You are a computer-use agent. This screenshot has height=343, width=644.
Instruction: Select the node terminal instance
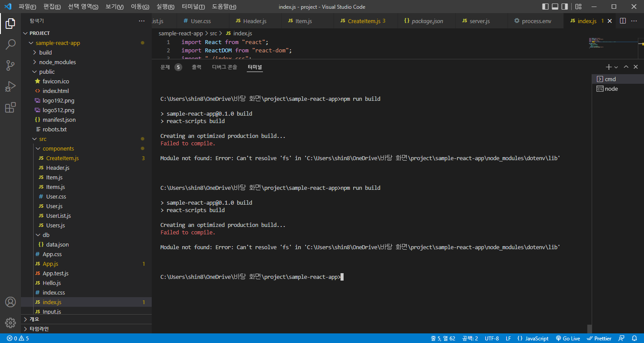click(x=617, y=89)
